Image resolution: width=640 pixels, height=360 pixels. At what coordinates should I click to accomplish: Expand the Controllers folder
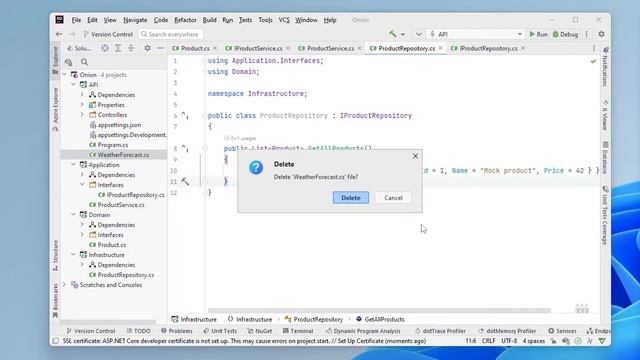[x=82, y=115]
